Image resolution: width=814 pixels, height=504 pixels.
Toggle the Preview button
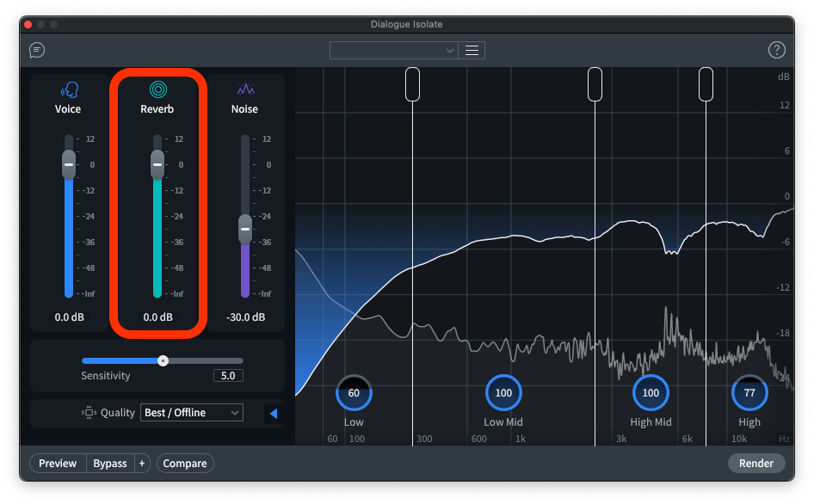pyautogui.click(x=58, y=464)
